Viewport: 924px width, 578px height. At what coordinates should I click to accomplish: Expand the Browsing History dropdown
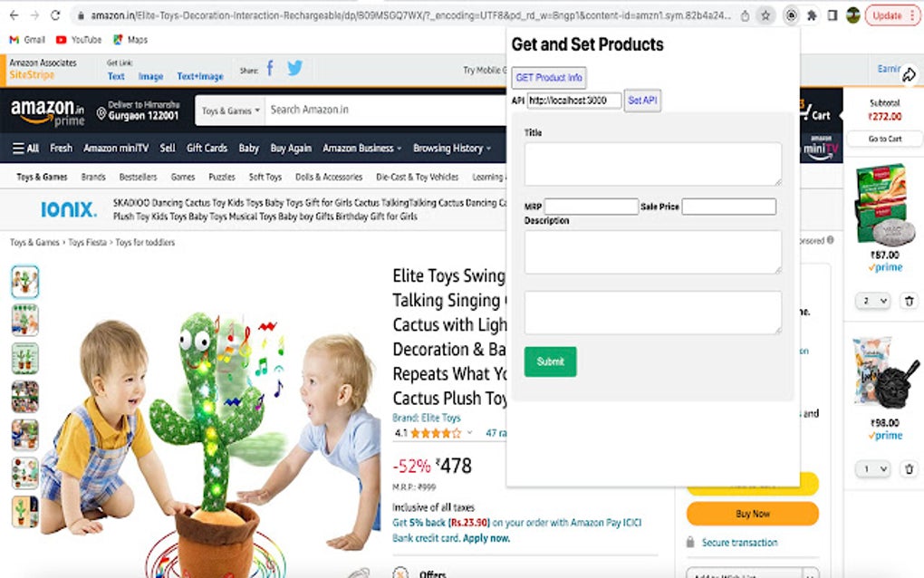coord(452,149)
